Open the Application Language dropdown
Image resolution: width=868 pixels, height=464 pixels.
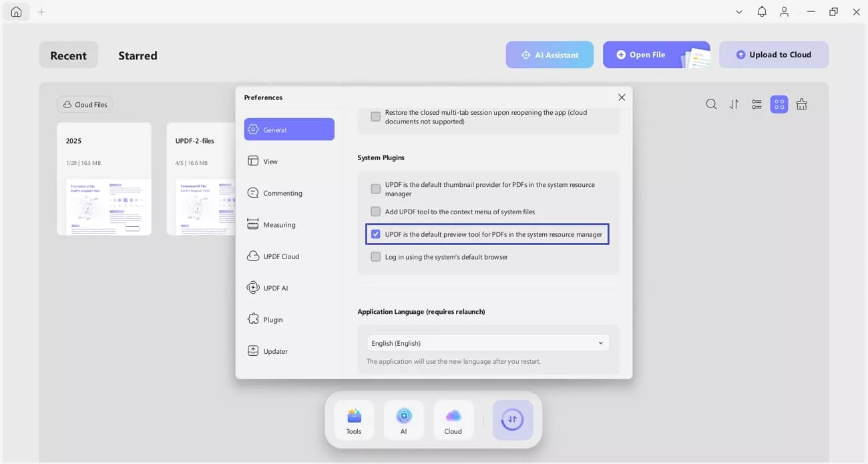[488, 343]
